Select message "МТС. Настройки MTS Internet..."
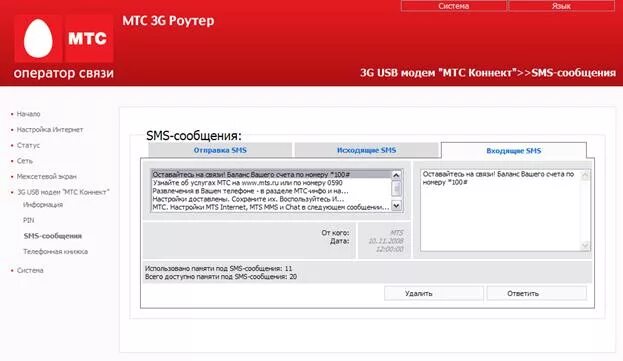The height and width of the screenshot is (361, 623). click(x=271, y=207)
